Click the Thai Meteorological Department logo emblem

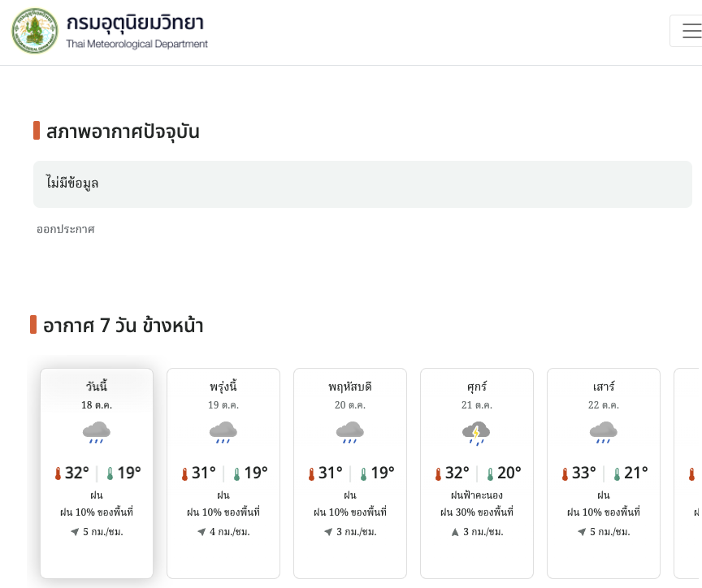pyautogui.click(x=35, y=31)
